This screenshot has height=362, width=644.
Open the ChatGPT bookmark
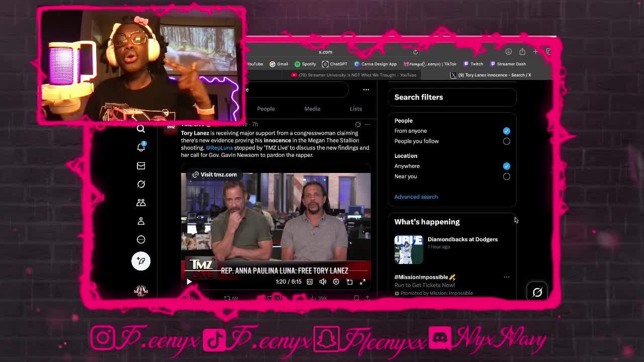click(x=335, y=64)
